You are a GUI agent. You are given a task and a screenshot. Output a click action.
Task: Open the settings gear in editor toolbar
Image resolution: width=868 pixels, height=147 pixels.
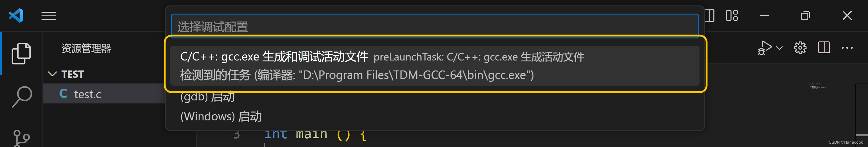click(x=800, y=48)
